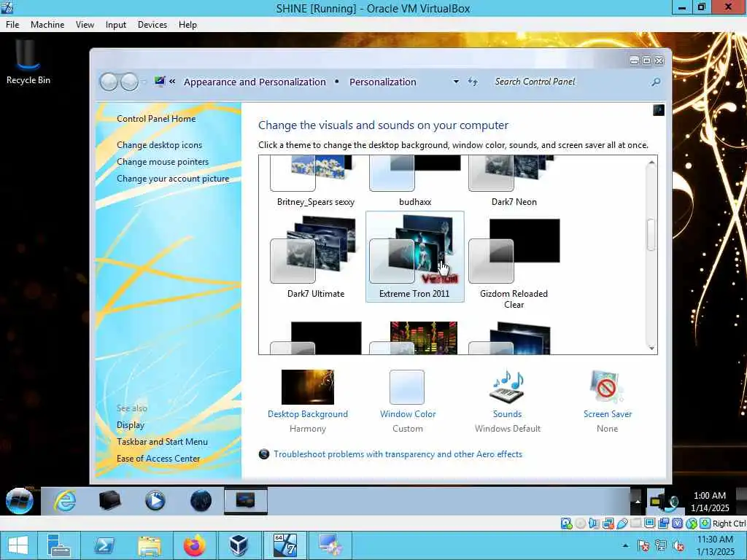Open the black folder icon on guest taskbar
This screenshot has width=747, height=560.
point(109,500)
